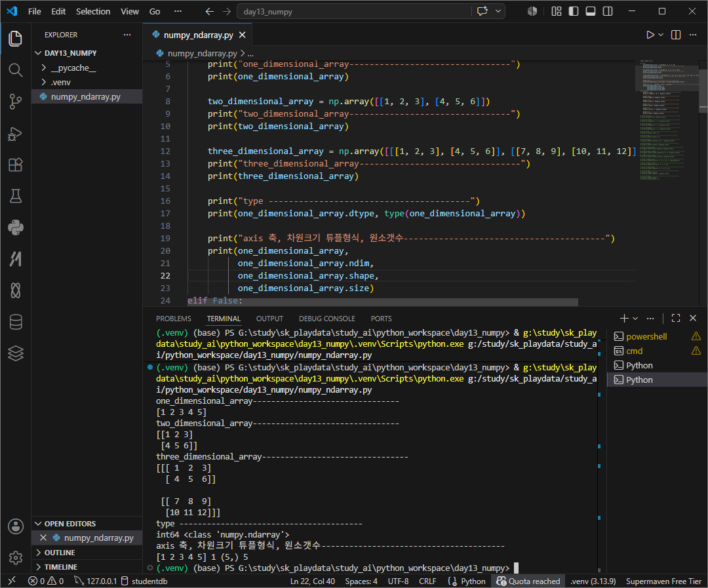This screenshot has height=588, width=708.
Task: Toggle the bottom panel visibility
Action: [x=591, y=11]
